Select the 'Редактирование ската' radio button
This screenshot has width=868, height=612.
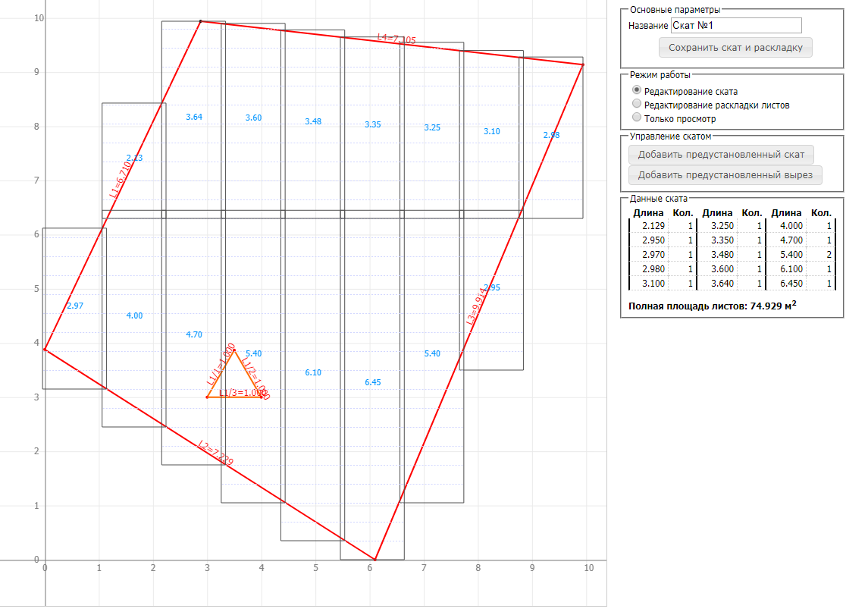[x=637, y=90]
